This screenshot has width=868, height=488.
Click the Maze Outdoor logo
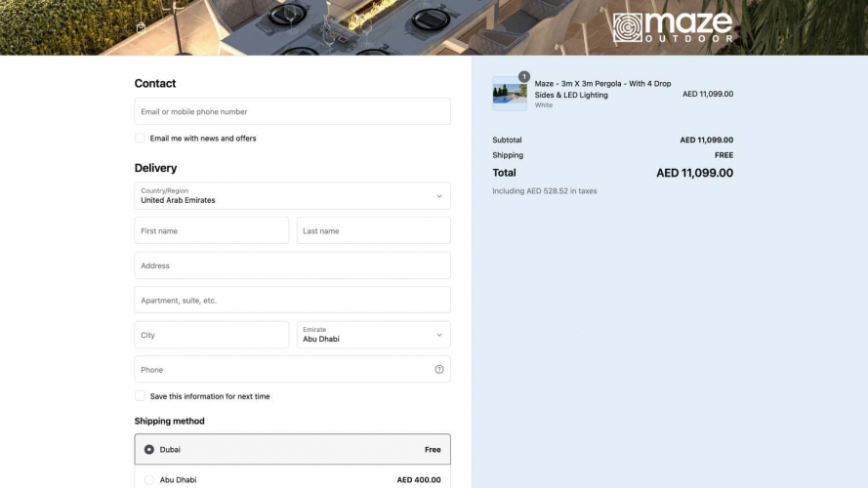[672, 27]
